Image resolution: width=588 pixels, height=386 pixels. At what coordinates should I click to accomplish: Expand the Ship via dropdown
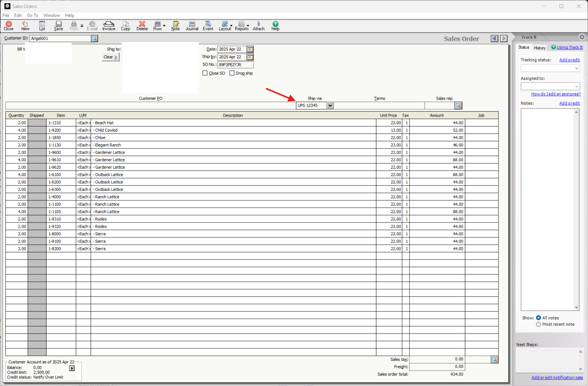click(330, 105)
